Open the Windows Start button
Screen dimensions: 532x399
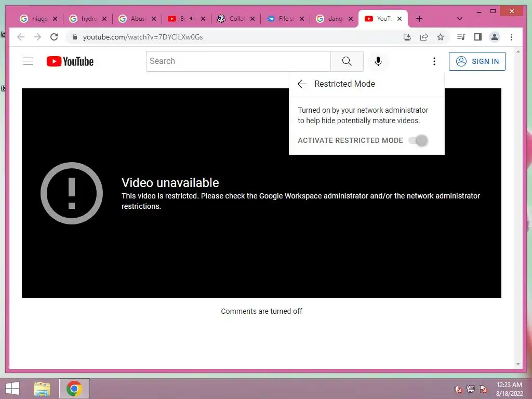(12, 389)
